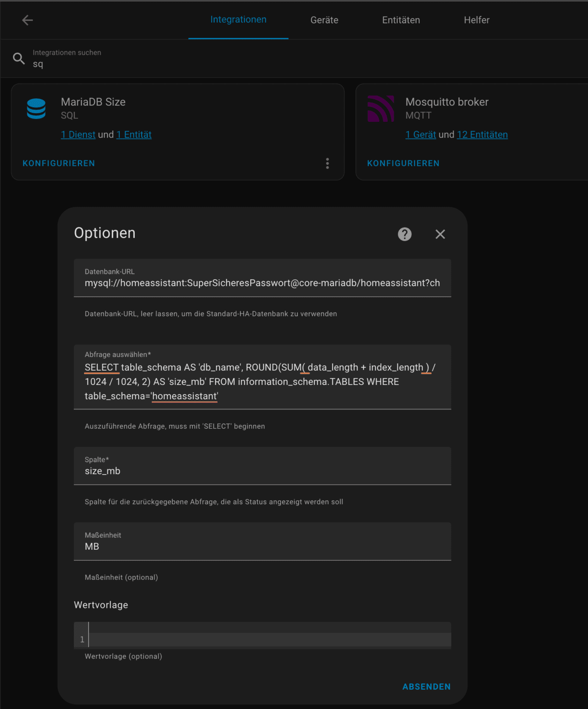Click the SQL database icon on MariaDB Size card

pyautogui.click(x=36, y=109)
